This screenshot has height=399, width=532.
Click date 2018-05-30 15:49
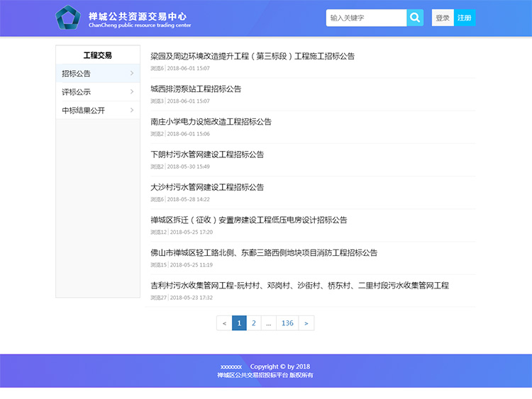188,167
